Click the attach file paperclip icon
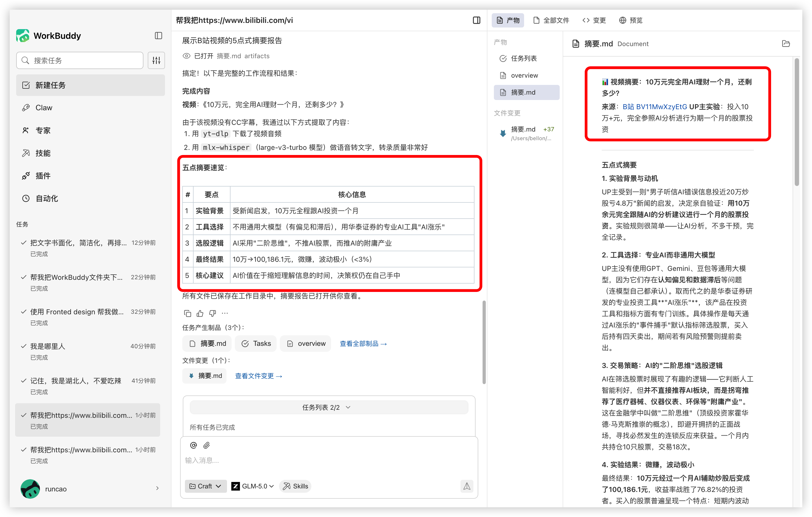Image resolution: width=812 pixels, height=517 pixels. [x=207, y=445]
